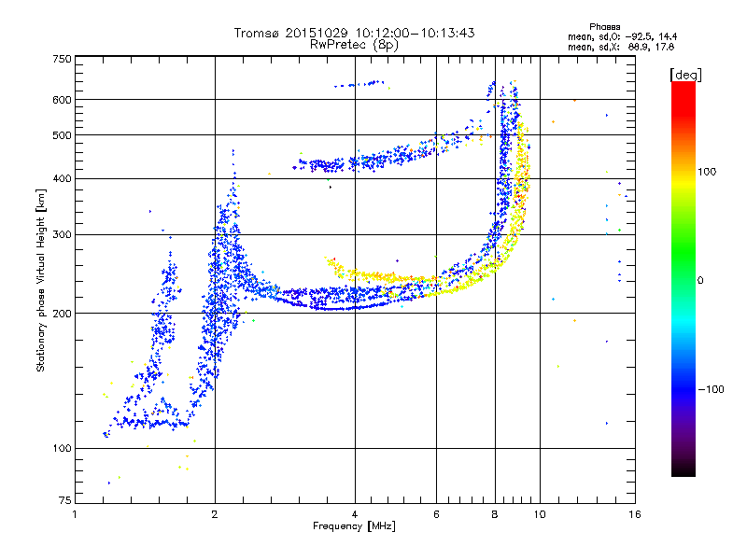Click the colorbar tick label '100'

[707, 172]
